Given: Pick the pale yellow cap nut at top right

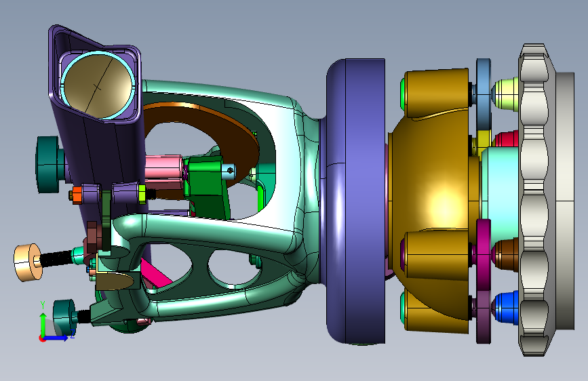Looking at the screenshot, I should 505,94.
